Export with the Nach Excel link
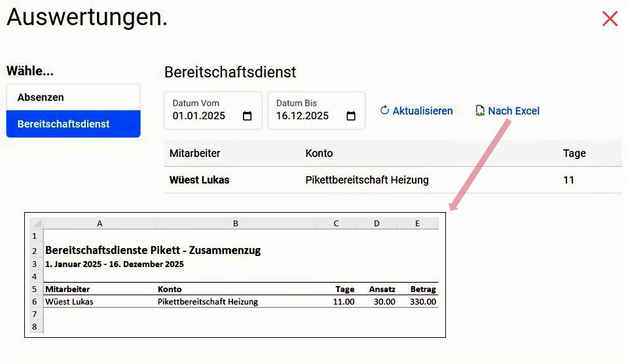Viewport: 628px width, 364px height. point(513,111)
